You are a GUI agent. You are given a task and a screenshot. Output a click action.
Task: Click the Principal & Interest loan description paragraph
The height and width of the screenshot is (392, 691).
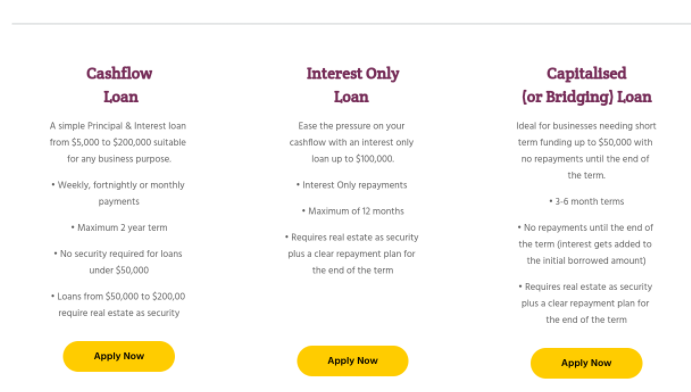118,142
